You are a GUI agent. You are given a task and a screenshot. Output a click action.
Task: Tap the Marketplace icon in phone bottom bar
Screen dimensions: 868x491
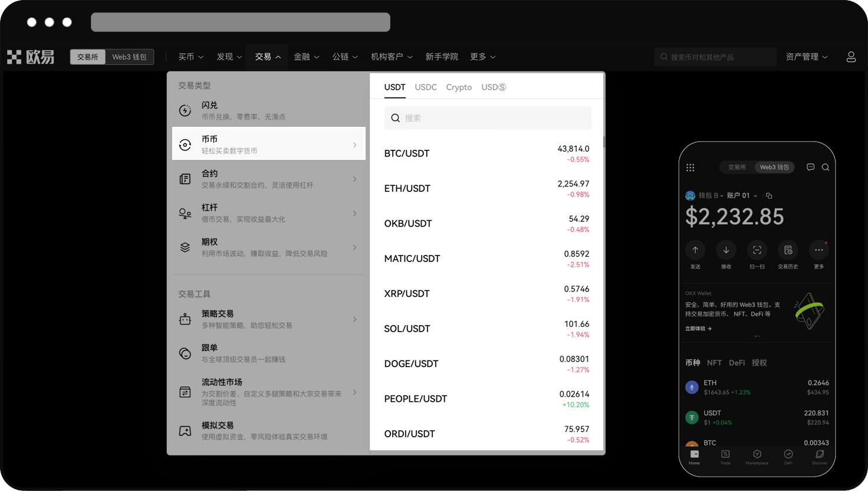757,454
